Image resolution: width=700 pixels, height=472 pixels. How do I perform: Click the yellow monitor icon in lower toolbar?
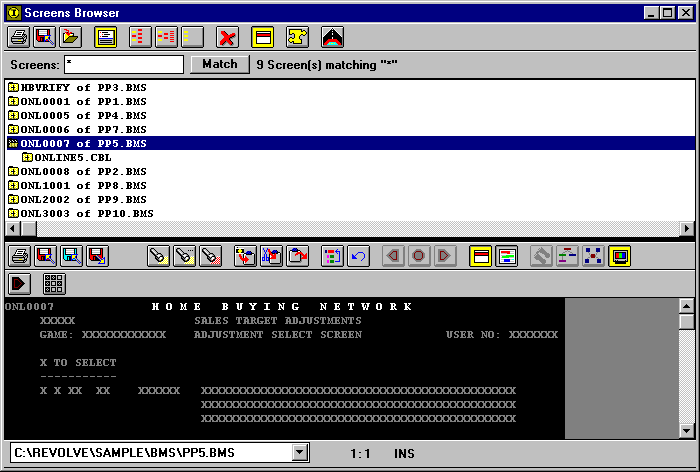[x=619, y=256]
